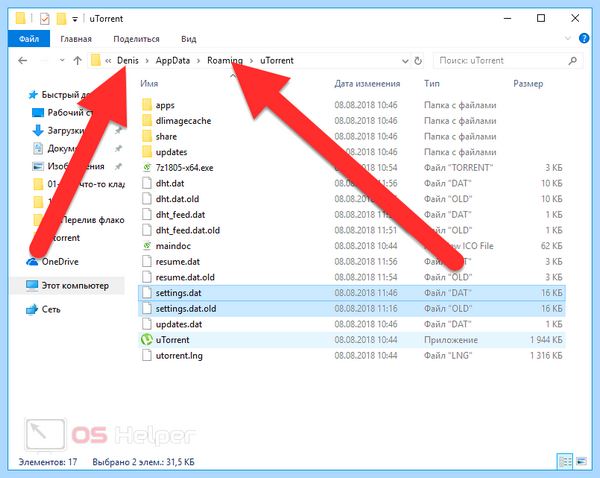Click the 1 944 КБ size cell
Screen dimensions: 600x478
click(x=546, y=340)
